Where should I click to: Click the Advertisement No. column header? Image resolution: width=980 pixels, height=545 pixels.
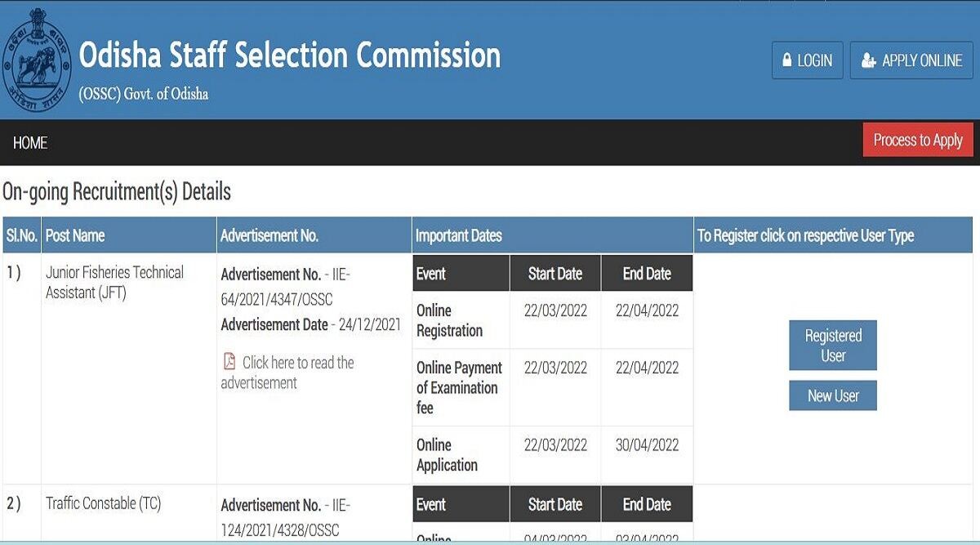[269, 236]
